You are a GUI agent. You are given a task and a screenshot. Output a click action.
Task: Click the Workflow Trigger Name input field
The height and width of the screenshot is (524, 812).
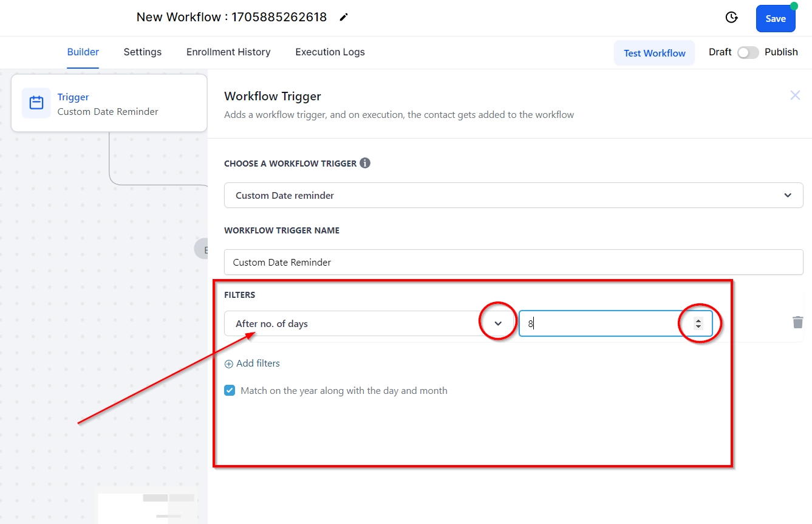513,262
